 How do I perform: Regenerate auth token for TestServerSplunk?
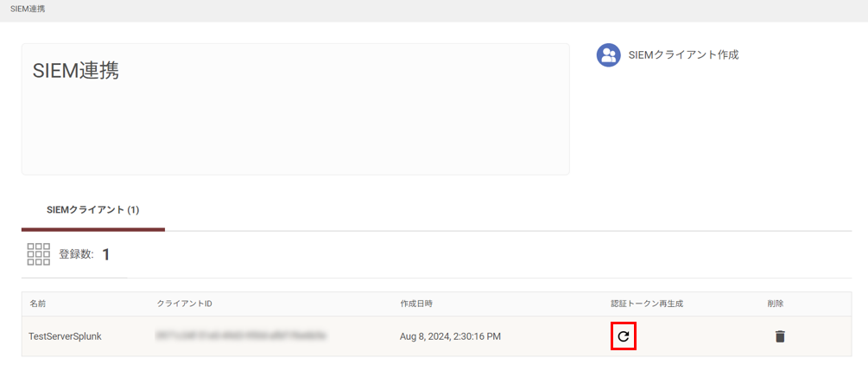click(x=624, y=336)
